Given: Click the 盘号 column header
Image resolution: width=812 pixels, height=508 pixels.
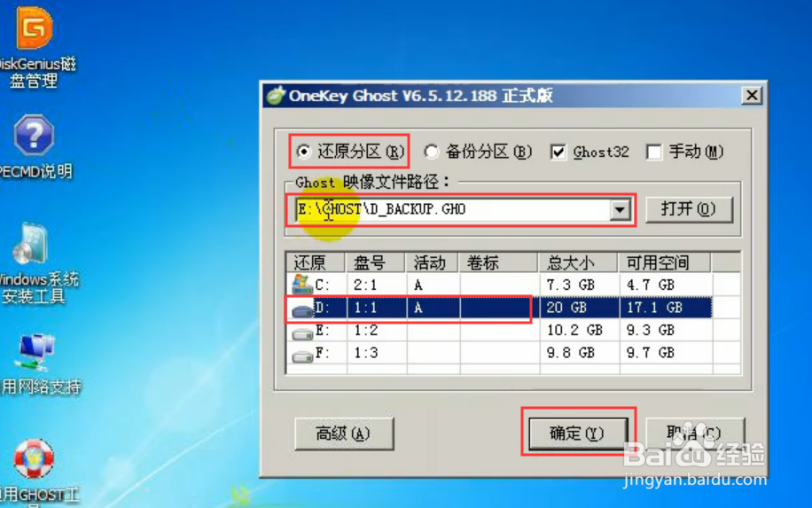Looking at the screenshot, I should (375, 262).
